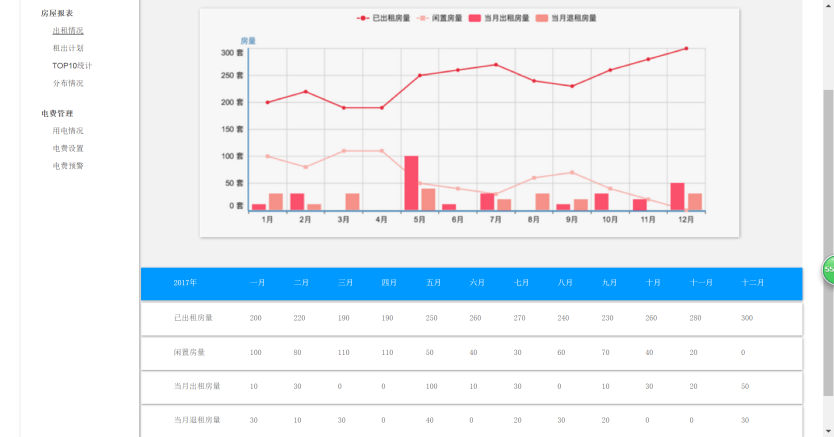Open the TOP10统计 sidebar item
This screenshot has height=437, width=834.
pyautogui.click(x=72, y=66)
